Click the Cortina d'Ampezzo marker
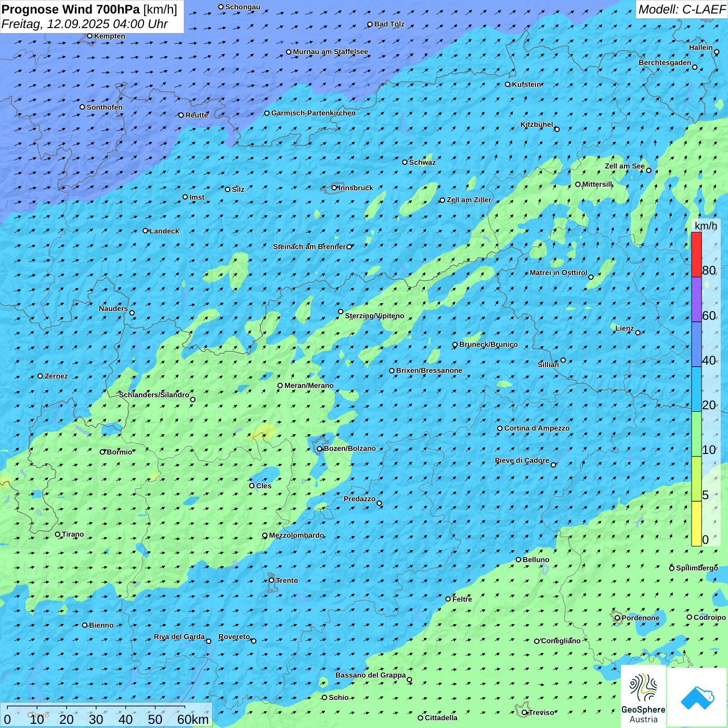 (500, 428)
